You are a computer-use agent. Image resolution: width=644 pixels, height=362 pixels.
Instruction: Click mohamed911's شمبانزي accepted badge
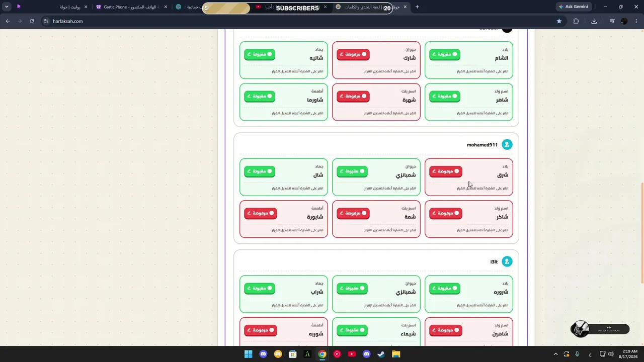coord(352,171)
